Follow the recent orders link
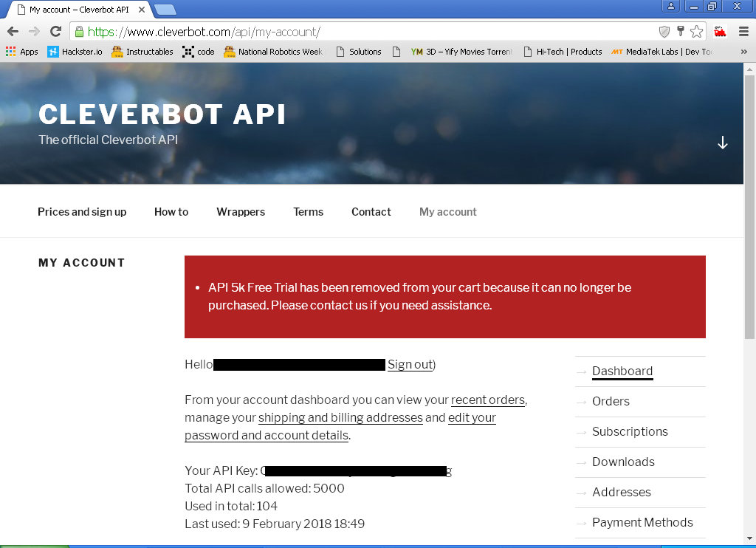 pos(488,400)
